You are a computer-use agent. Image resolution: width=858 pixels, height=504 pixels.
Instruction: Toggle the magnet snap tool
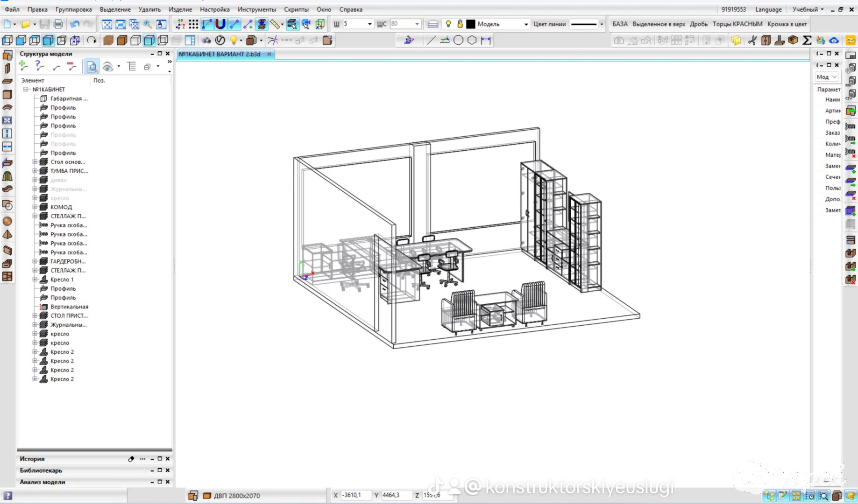[x=220, y=24]
